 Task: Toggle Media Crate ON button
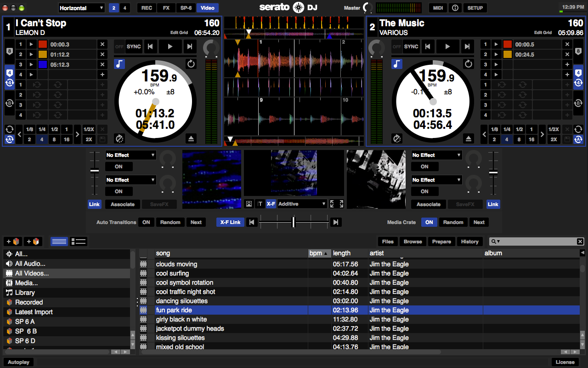pyautogui.click(x=429, y=222)
